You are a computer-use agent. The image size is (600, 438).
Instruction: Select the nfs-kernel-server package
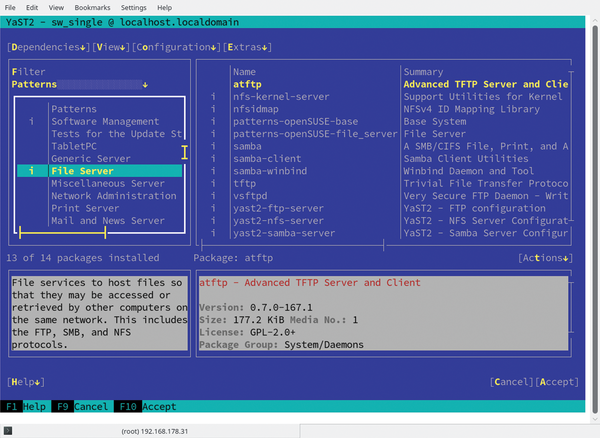(x=385, y=97)
